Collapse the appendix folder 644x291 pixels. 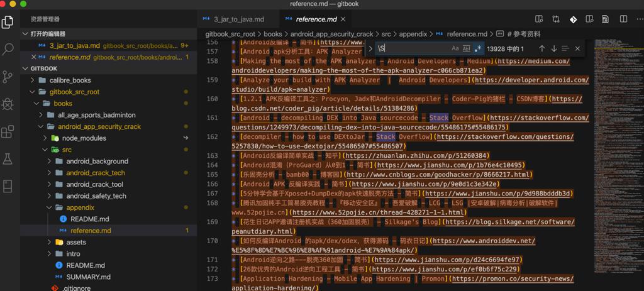tap(49, 207)
